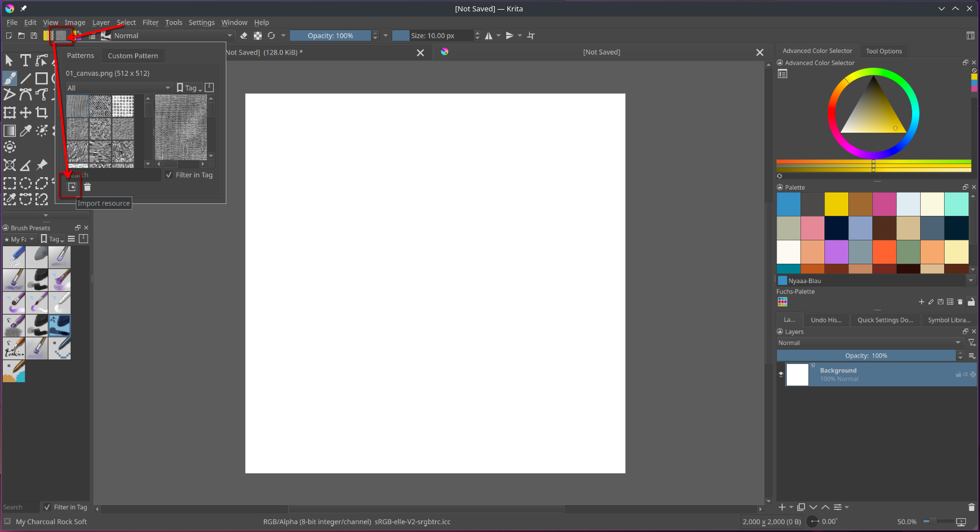Click the horizontal mirror tool icon
This screenshot has height=532, width=980.
coord(489,36)
